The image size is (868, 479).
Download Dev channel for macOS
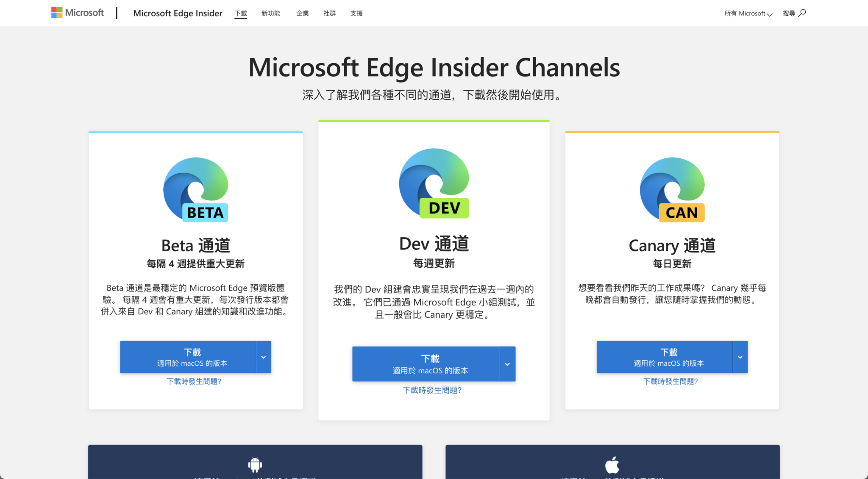tap(430, 364)
